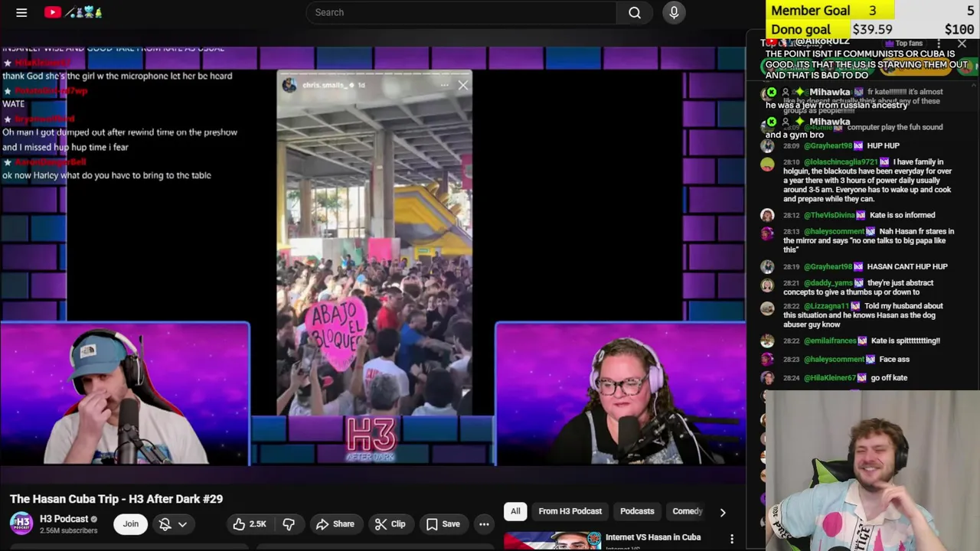Viewport: 980px width, 551px height.
Task: Click the 'Kate is so informed' chat message
Action: tap(902, 216)
